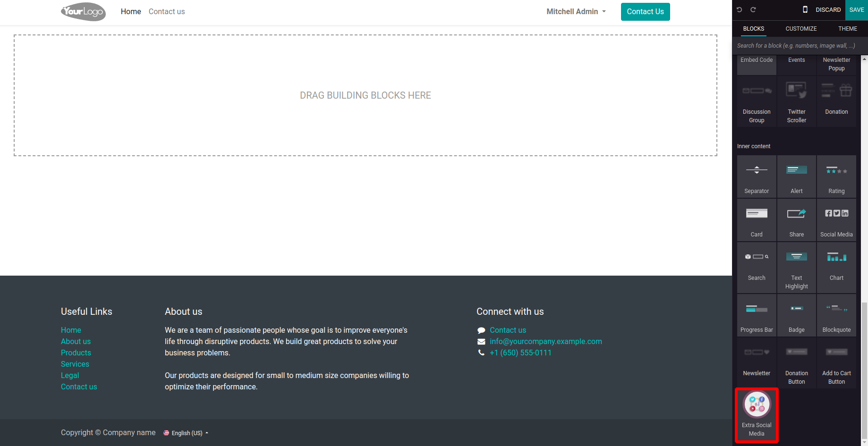Image resolution: width=868 pixels, height=446 pixels.
Task: Click the Connect with us heading
Action: click(x=510, y=311)
